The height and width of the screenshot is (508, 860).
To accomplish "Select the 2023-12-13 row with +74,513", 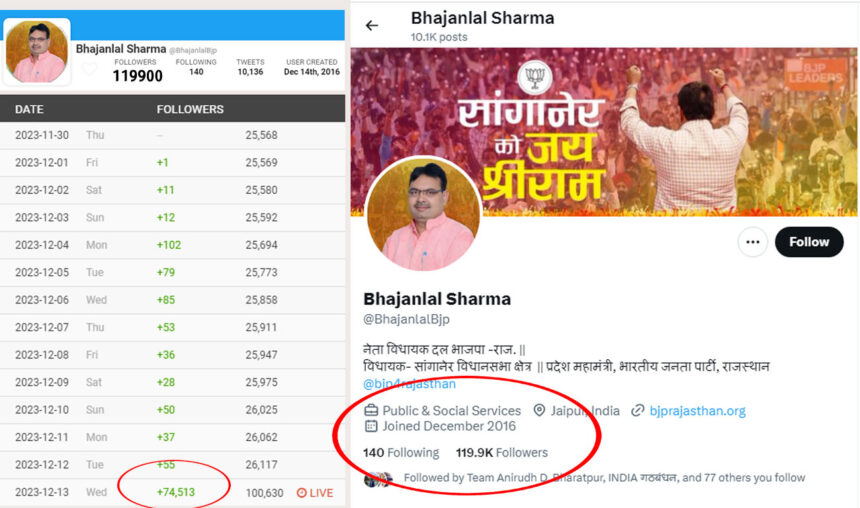I will [172, 493].
